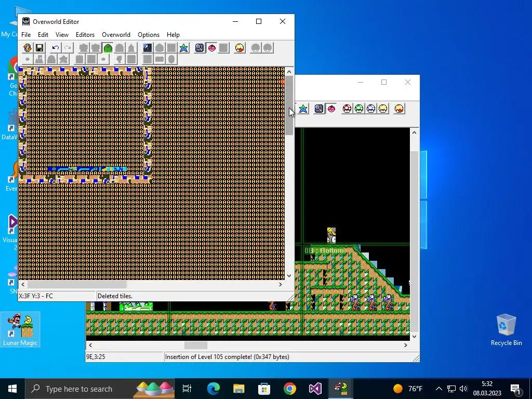Open the Options menu

point(149,35)
